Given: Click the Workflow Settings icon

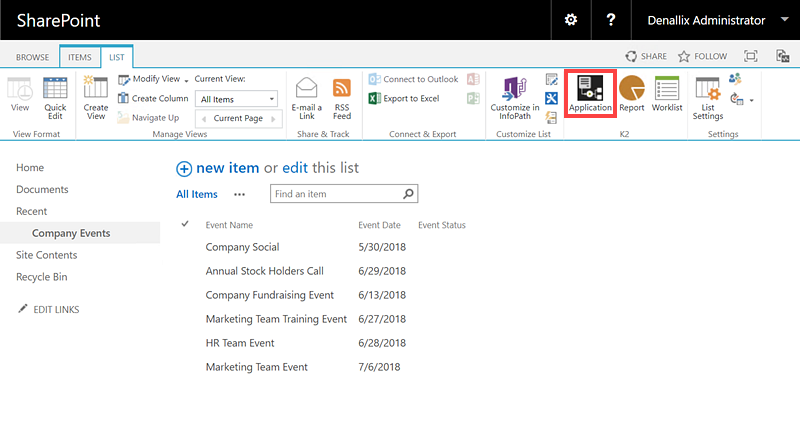Looking at the screenshot, I should point(737,98).
